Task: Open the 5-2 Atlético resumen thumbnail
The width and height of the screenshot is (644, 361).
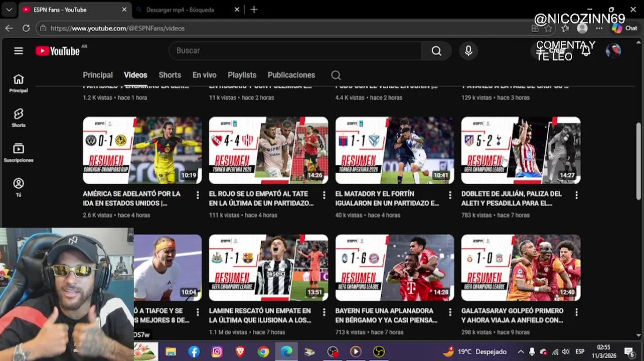Action: tap(521, 150)
